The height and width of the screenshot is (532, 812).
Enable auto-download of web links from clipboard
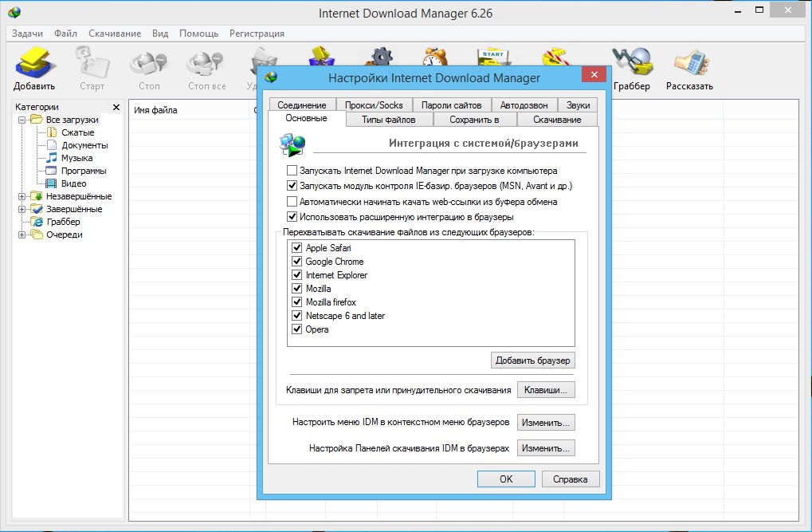tap(292, 201)
